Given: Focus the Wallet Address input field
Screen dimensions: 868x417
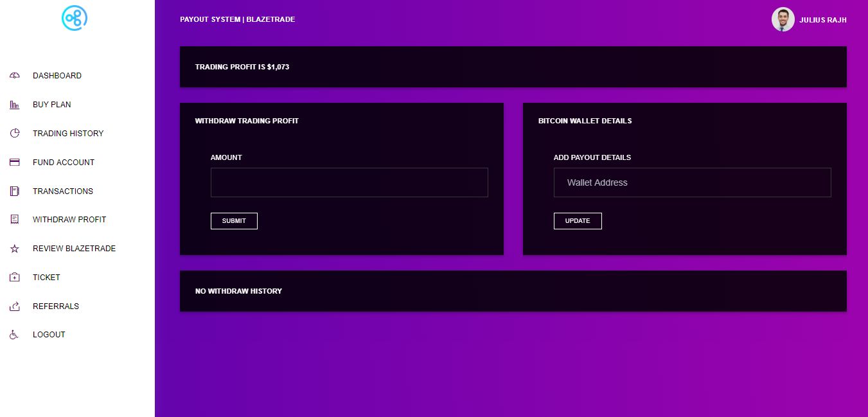Looking at the screenshot, I should click(x=693, y=182).
